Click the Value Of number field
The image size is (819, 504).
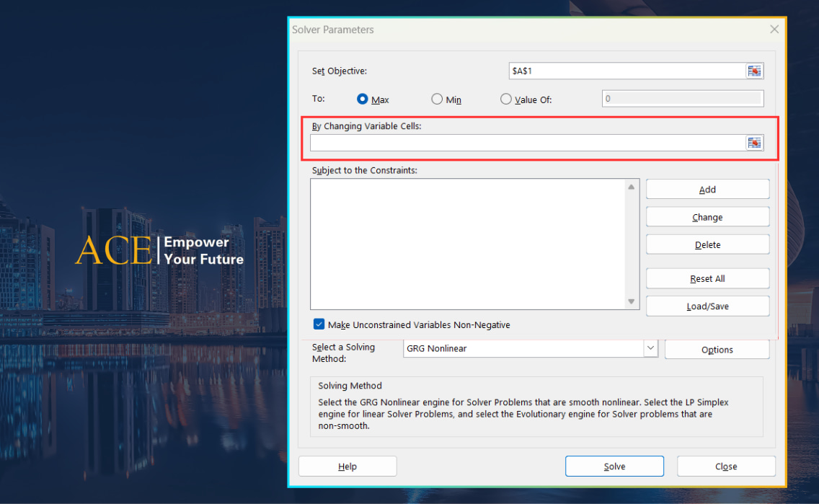coord(682,99)
